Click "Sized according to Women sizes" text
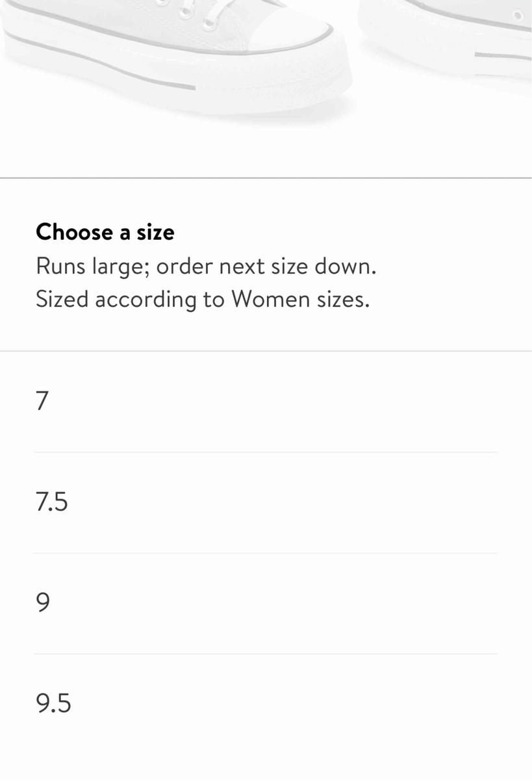The image size is (532, 780). point(202,299)
